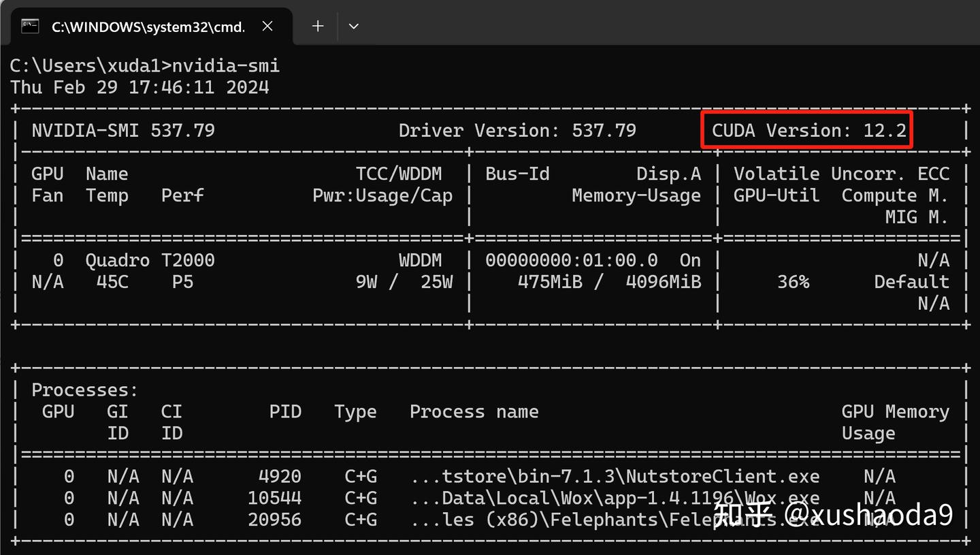Click the WDDM driver model value
The width and height of the screenshot is (980, 555).
[420, 260]
